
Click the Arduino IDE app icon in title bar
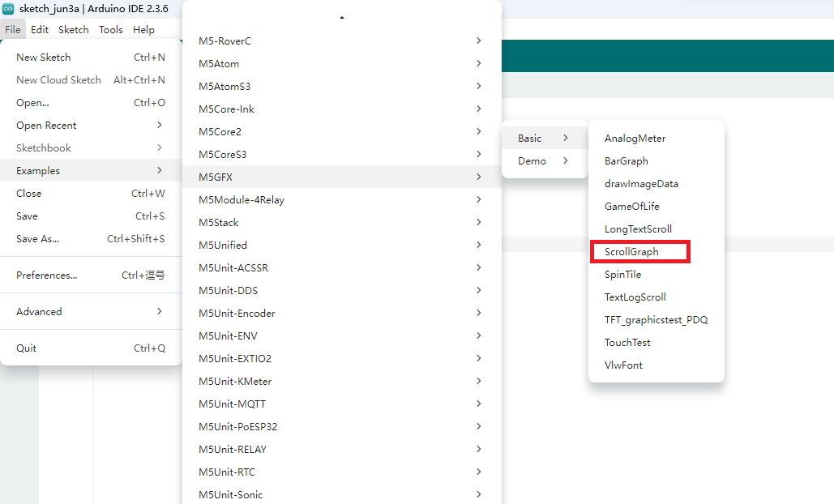(x=8, y=8)
